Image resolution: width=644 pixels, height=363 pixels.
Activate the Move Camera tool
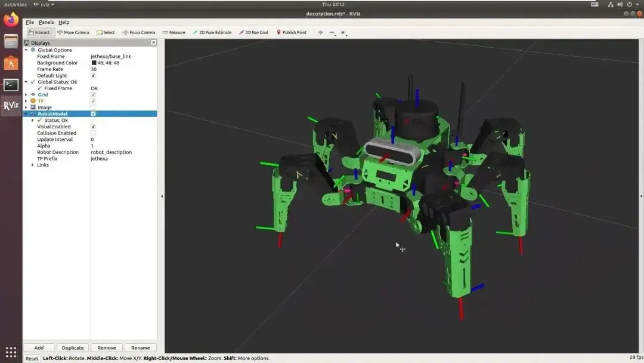point(73,32)
